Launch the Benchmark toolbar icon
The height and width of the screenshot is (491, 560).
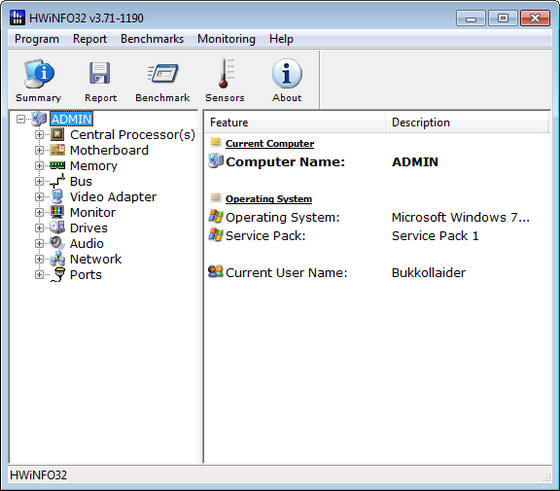click(x=162, y=73)
